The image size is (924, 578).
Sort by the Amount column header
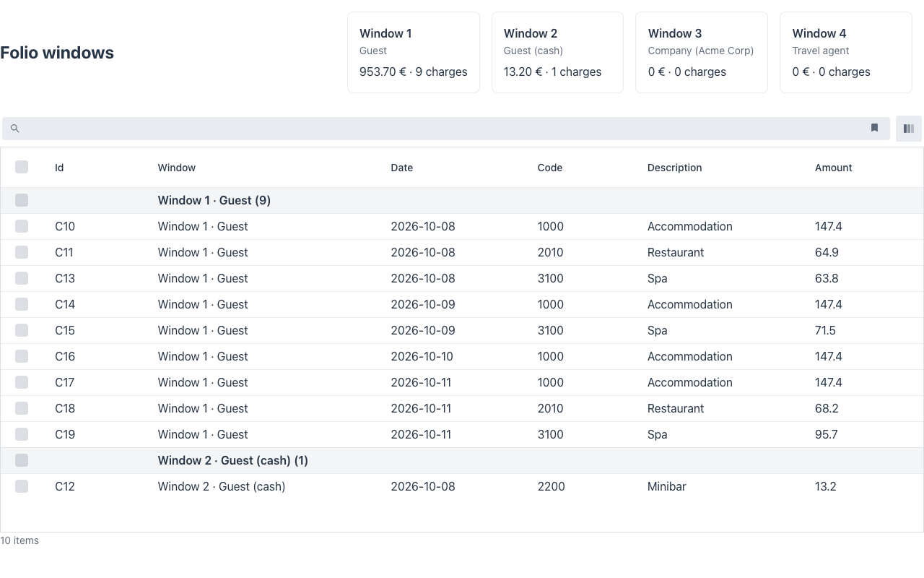(x=834, y=168)
